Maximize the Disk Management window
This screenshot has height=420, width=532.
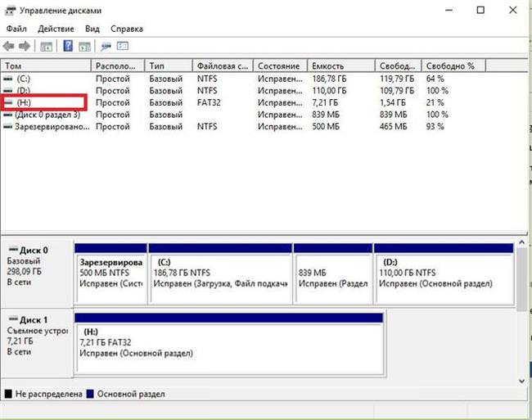pos(480,10)
